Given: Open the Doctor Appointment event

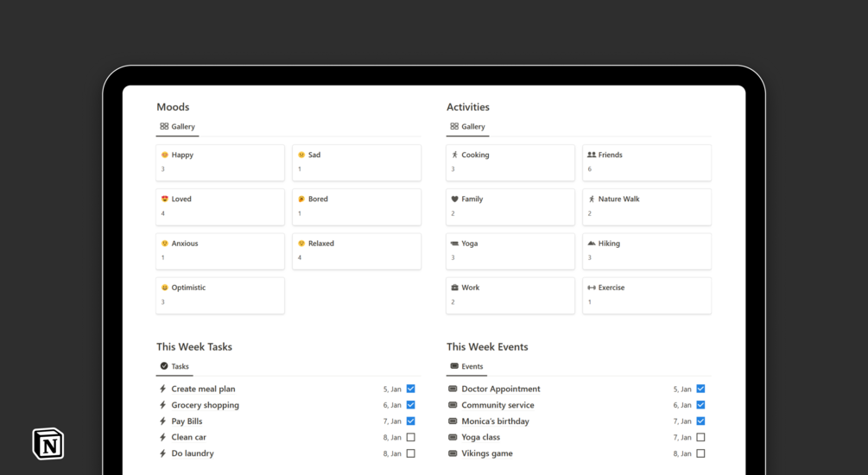Looking at the screenshot, I should 500,389.
